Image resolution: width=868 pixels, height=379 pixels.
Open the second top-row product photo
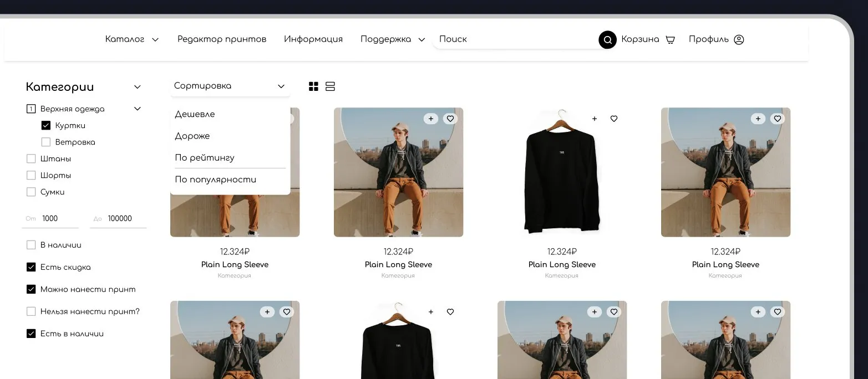click(x=398, y=172)
